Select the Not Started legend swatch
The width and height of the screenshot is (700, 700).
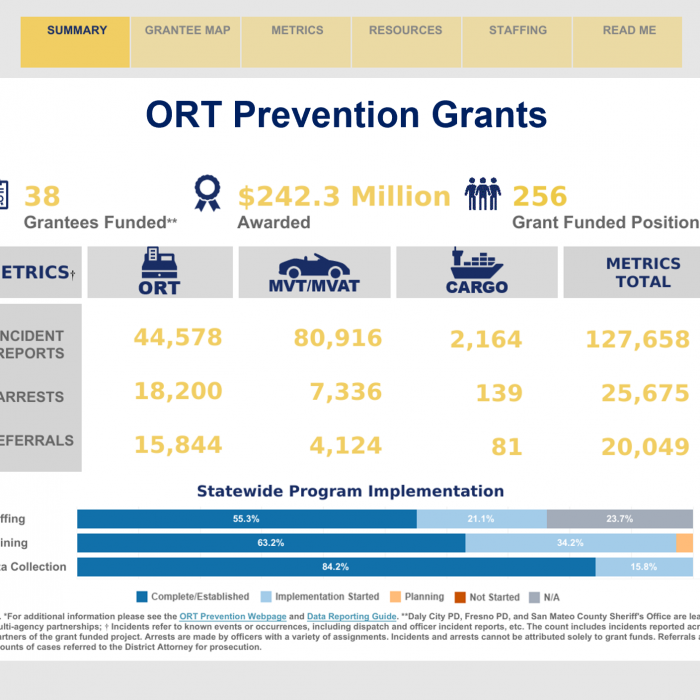point(461,597)
